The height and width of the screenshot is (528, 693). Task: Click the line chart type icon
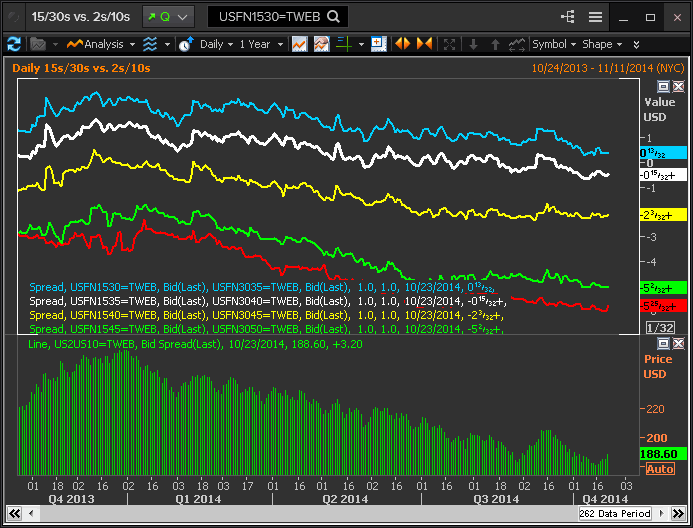300,44
